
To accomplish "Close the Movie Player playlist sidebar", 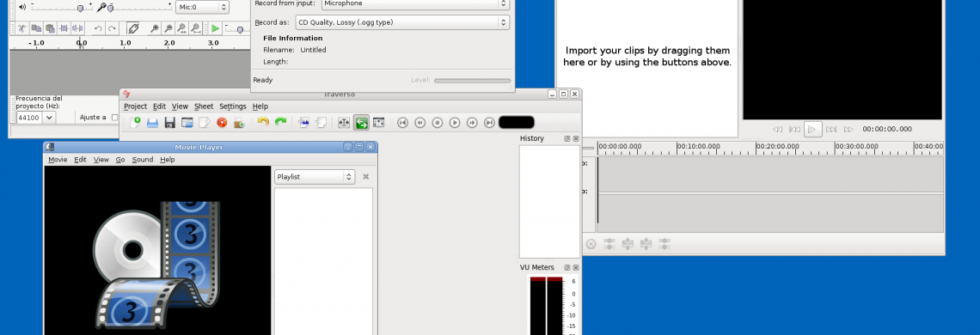I will click(365, 177).
